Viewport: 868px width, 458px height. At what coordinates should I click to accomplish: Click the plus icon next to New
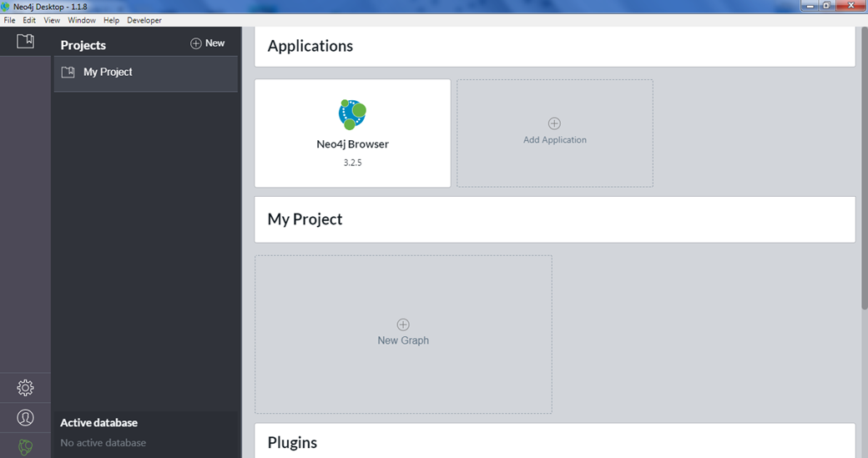point(196,43)
